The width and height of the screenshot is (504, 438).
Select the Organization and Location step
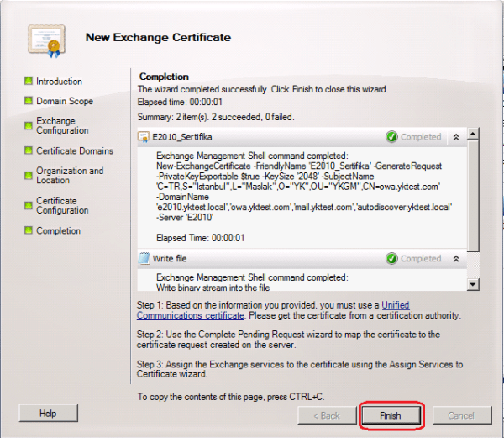pos(70,176)
